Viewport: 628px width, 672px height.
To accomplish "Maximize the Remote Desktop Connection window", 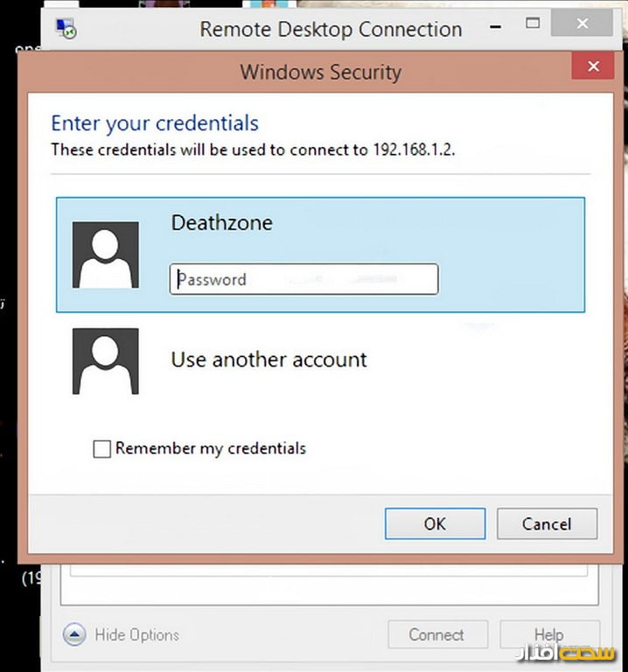I will pos(533,24).
